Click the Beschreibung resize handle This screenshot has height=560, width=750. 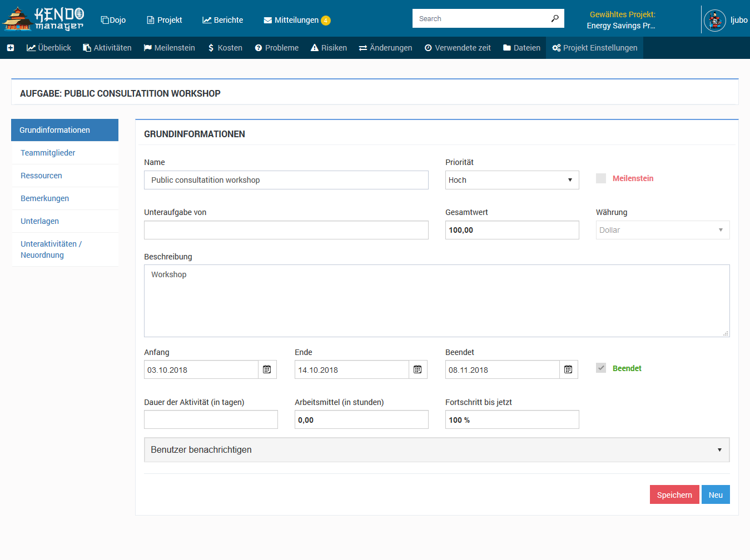[x=726, y=333]
